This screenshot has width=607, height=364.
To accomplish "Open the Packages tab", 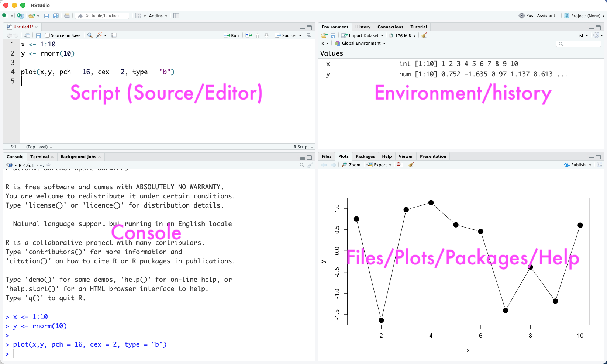I will click(365, 156).
